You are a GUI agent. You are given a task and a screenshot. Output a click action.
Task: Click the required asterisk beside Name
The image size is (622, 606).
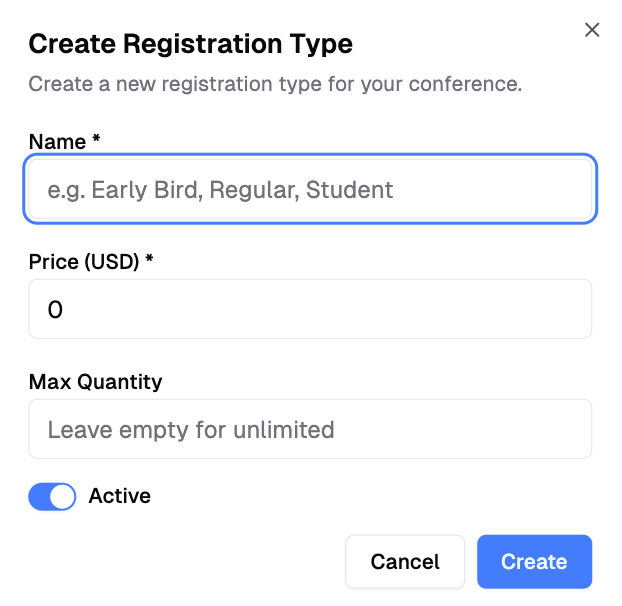point(96,141)
